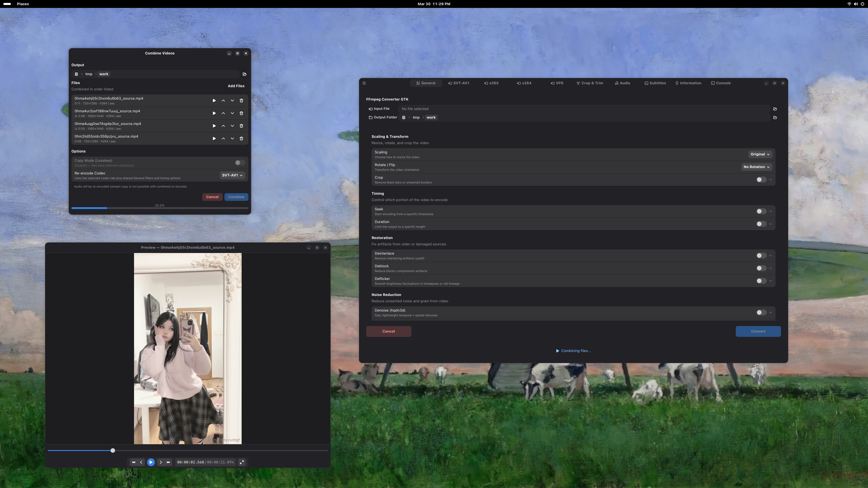Toggle fullscreen in preview player
Screen dimensions: 868x488
242,462
